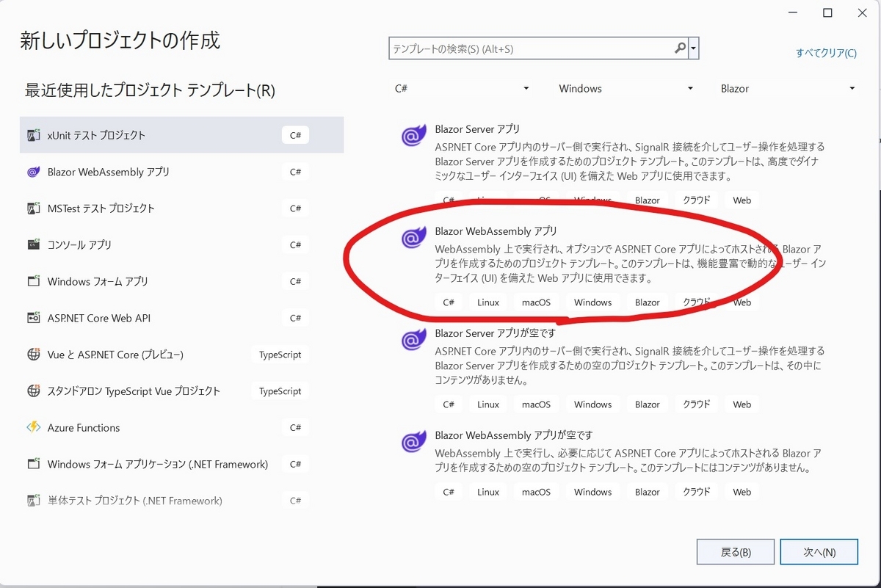Select Vue と ASP.NET Core (プレビュー) template
The height and width of the screenshot is (588, 881).
181,355
